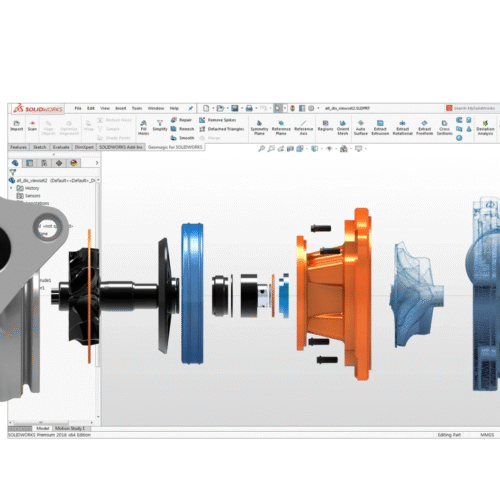Switch to PropertyManager panel tab
Image resolution: width=500 pixels, height=500 pixels.
29,163
